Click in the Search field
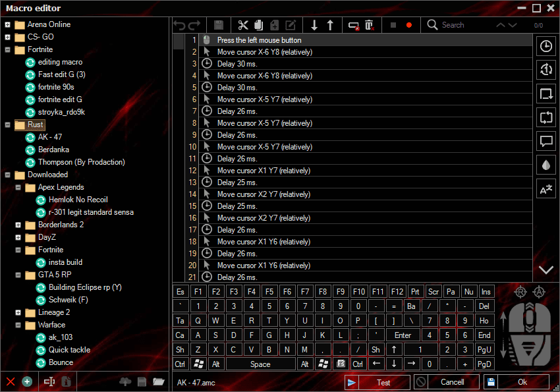Viewport: 560px width, 392px height. pyautogui.click(x=464, y=25)
